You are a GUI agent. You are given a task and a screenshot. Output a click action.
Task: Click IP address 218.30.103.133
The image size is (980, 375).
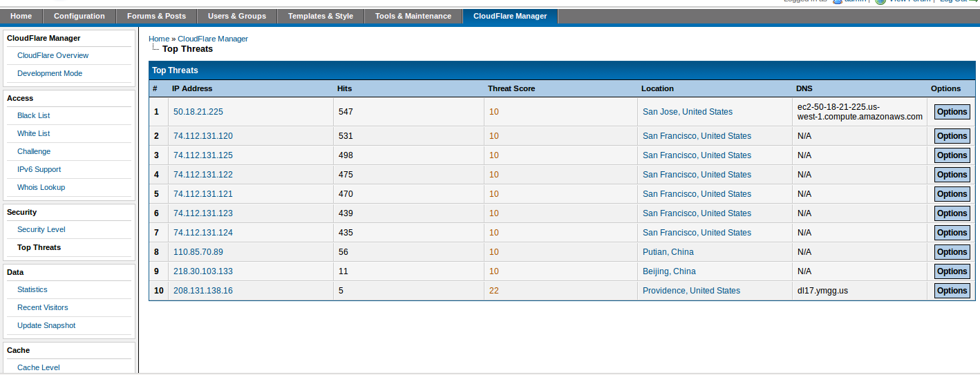click(x=203, y=271)
